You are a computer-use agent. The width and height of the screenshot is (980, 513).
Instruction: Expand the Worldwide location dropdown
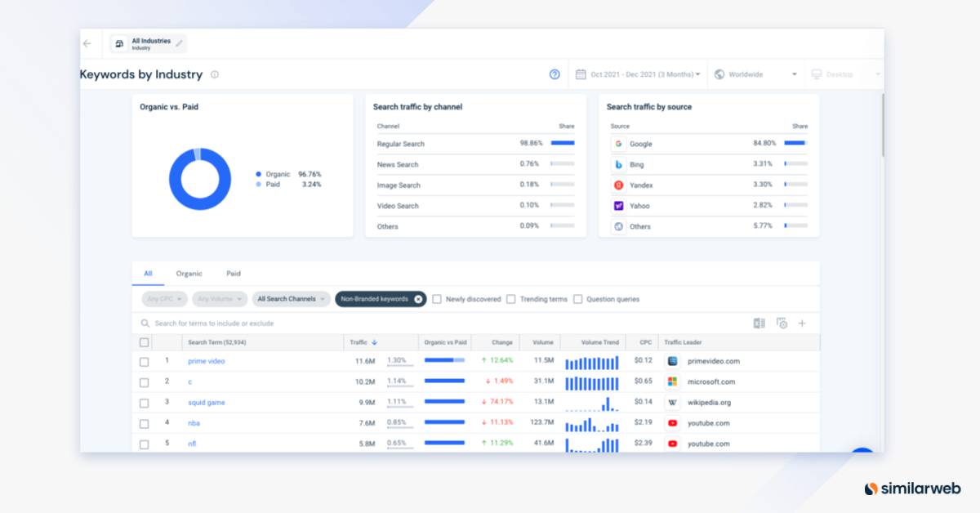pyautogui.click(x=755, y=74)
